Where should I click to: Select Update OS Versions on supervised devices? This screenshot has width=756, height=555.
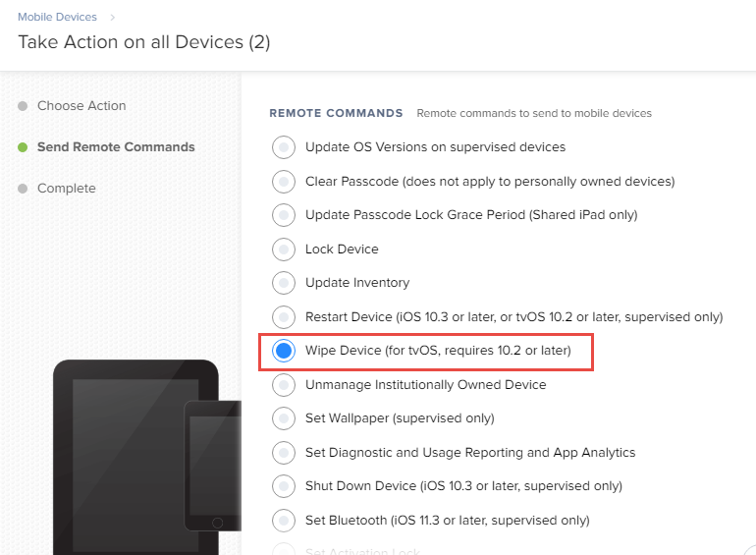click(x=284, y=147)
